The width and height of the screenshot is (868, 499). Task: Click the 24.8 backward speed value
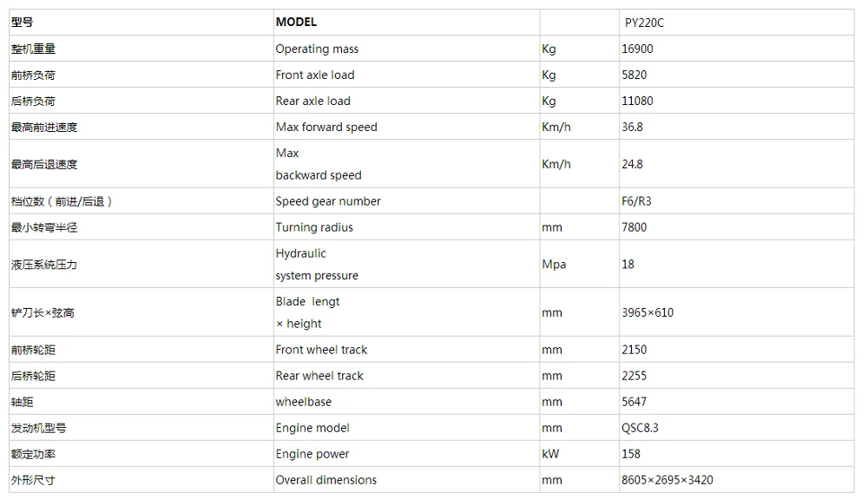pos(632,164)
